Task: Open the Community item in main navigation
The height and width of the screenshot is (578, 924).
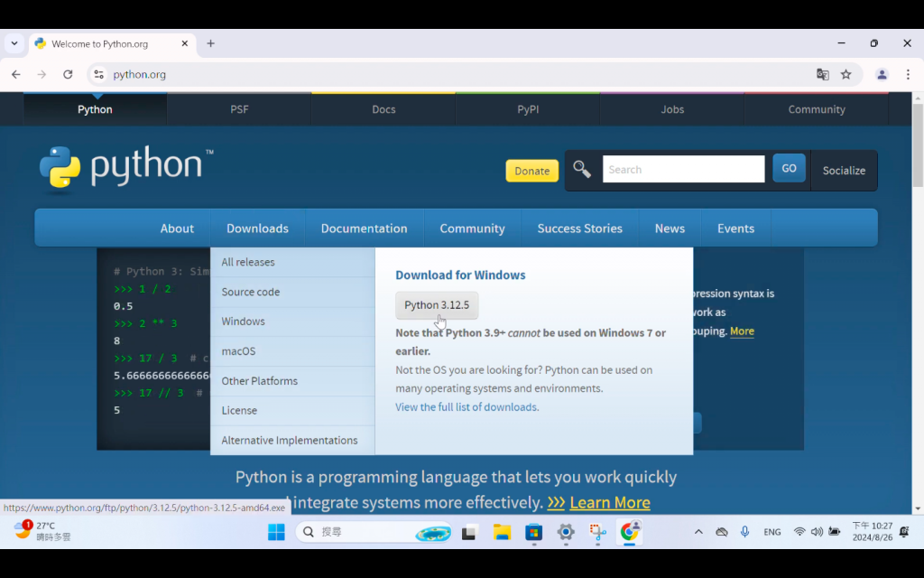Action: point(472,228)
